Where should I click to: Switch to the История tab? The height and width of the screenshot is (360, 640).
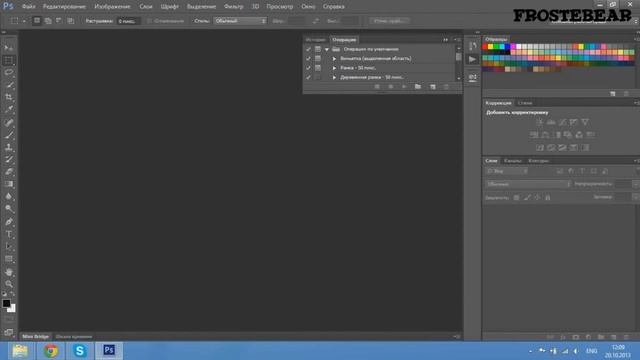316,40
